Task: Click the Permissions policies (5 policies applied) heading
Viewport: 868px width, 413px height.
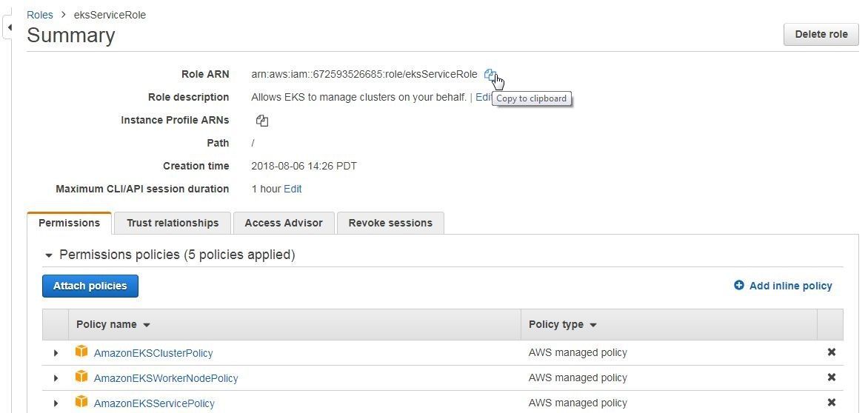Action: 177,255
